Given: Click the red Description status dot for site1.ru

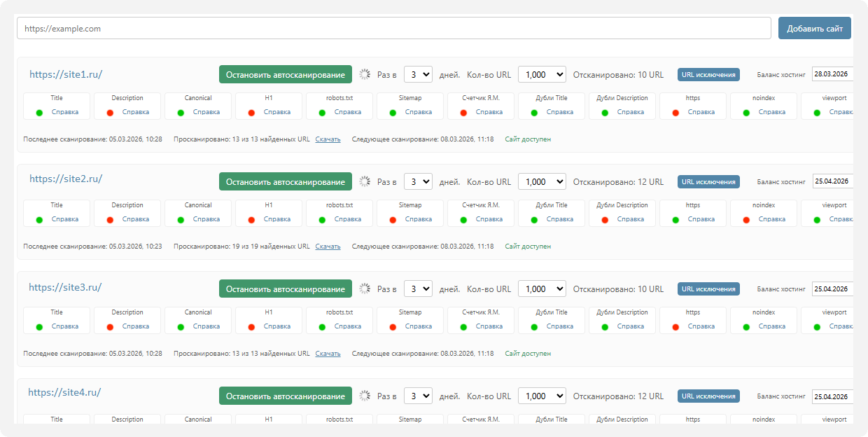Looking at the screenshot, I should [111, 112].
